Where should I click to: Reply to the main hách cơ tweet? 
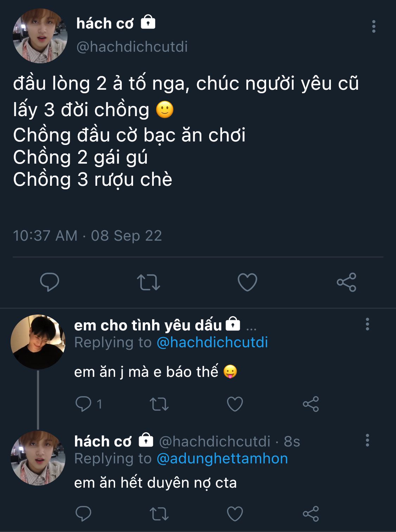point(50,282)
